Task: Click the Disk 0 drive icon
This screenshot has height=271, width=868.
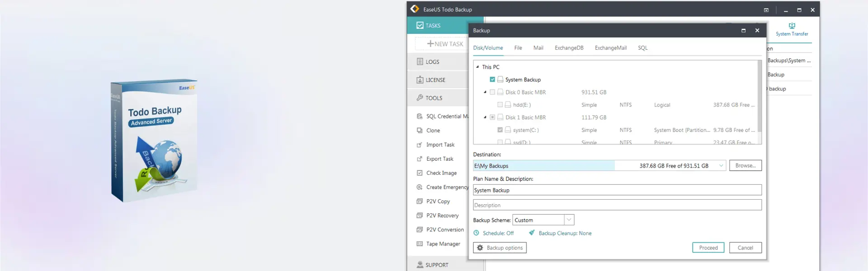Action: [500, 92]
